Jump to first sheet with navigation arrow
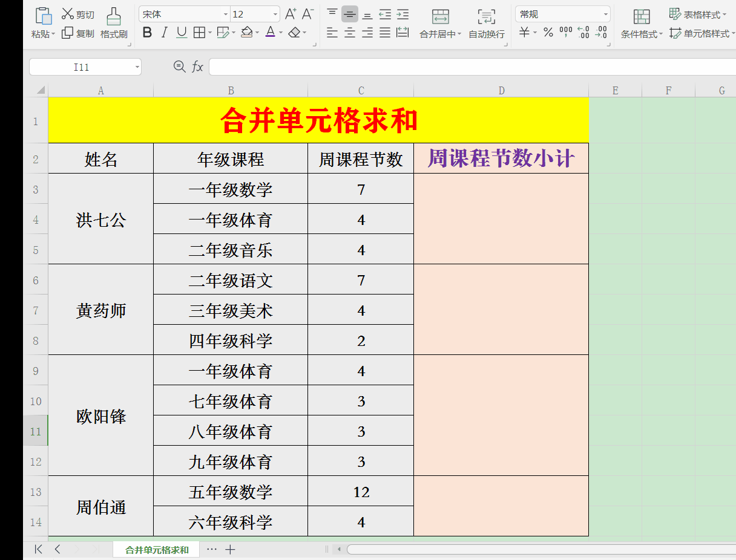The height and width of the screenshot is (560, 736). [39, 549]
